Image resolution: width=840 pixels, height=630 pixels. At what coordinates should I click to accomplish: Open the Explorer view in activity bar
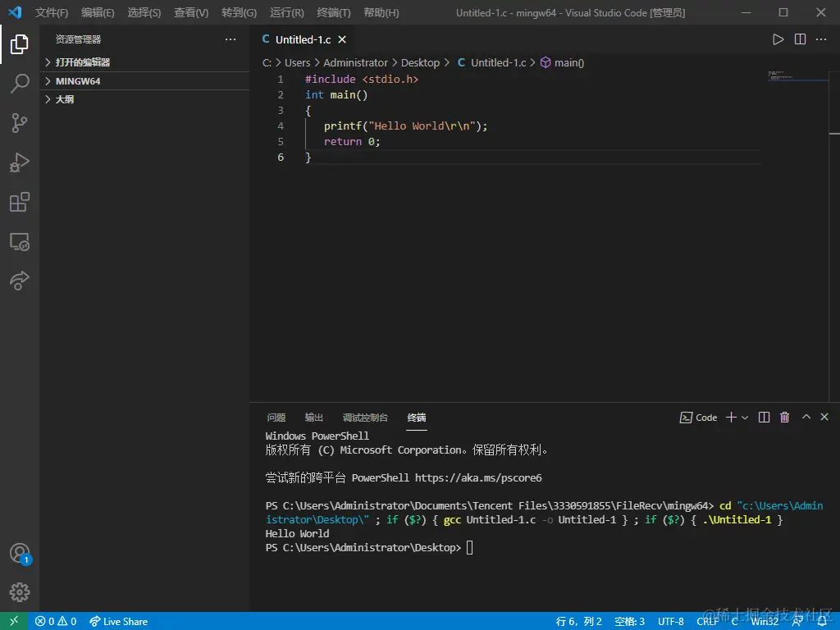20,44
